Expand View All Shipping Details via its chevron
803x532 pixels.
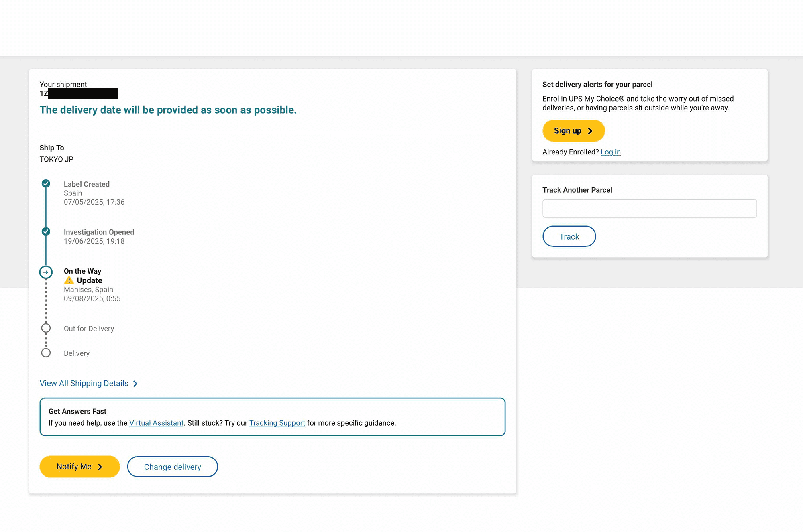click(135, 383)
